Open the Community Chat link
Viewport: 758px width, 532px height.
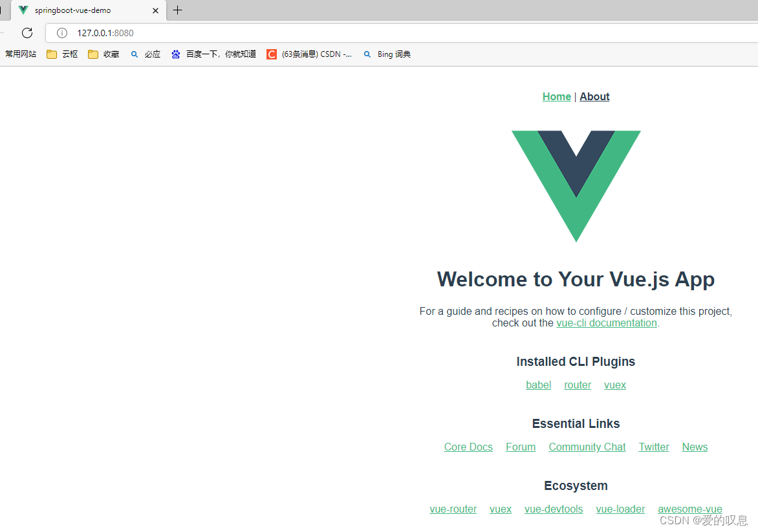click(587, 447)
